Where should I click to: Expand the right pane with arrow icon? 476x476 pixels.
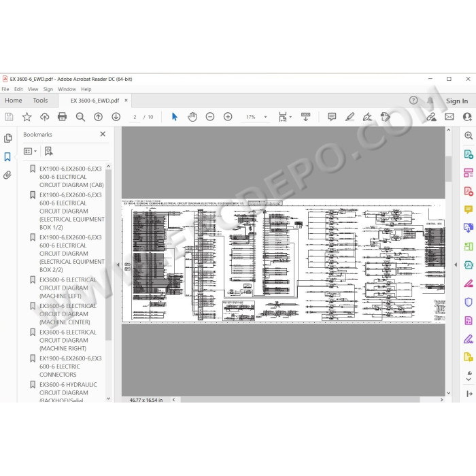click(469, 394)
